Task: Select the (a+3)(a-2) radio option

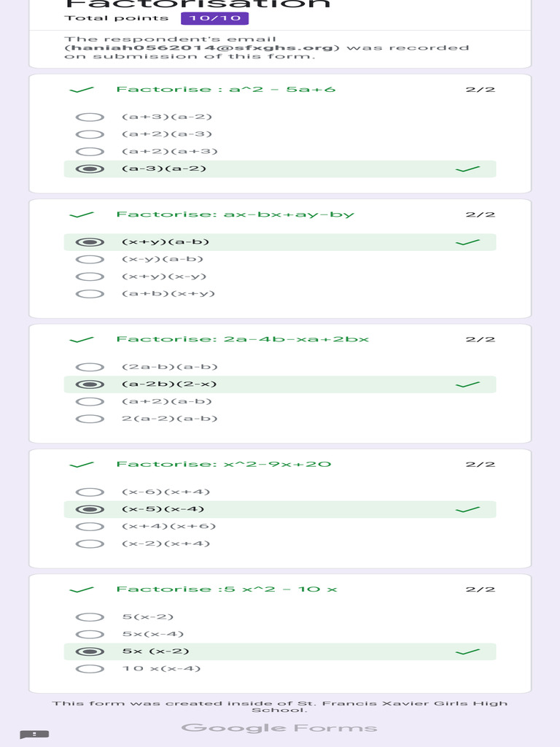Action: click(90, 117)
